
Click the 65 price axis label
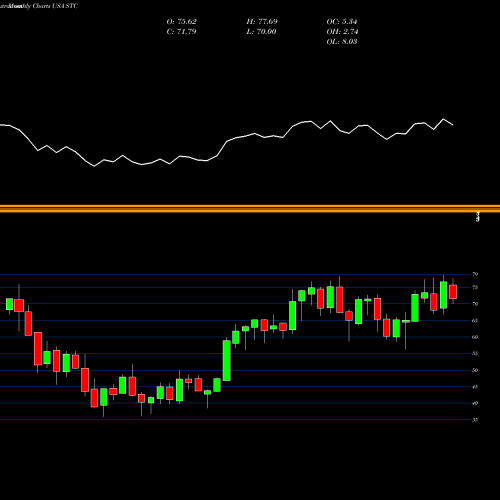[475, 321]
